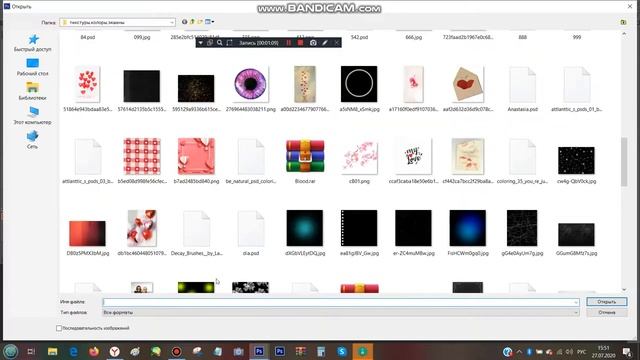The width and height of the screenshot is (640, 360).
Task: Open Quick Access (Быстрый доступ) in sidebar
Action: (33, 43)
